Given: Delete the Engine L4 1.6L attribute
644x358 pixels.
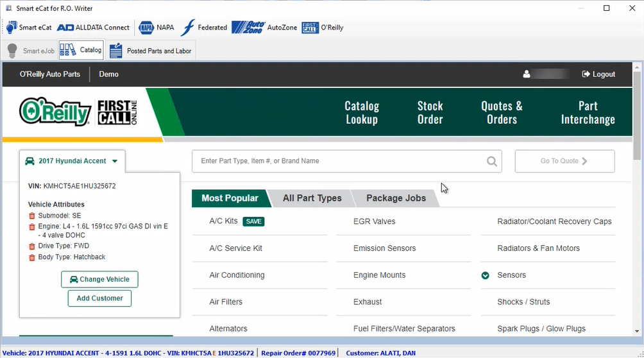Looking at the screenshot, I should click(31, 226).
